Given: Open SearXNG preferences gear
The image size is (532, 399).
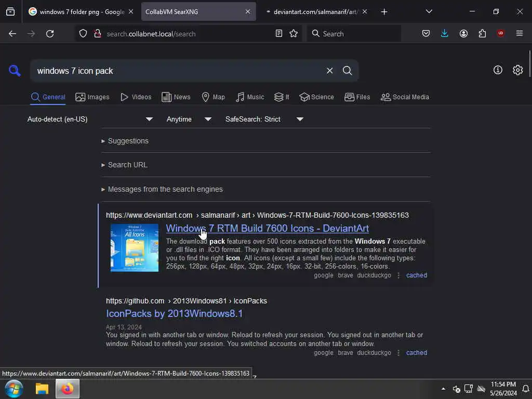Looking at the screenshot, I should click(x=517, y=70).
